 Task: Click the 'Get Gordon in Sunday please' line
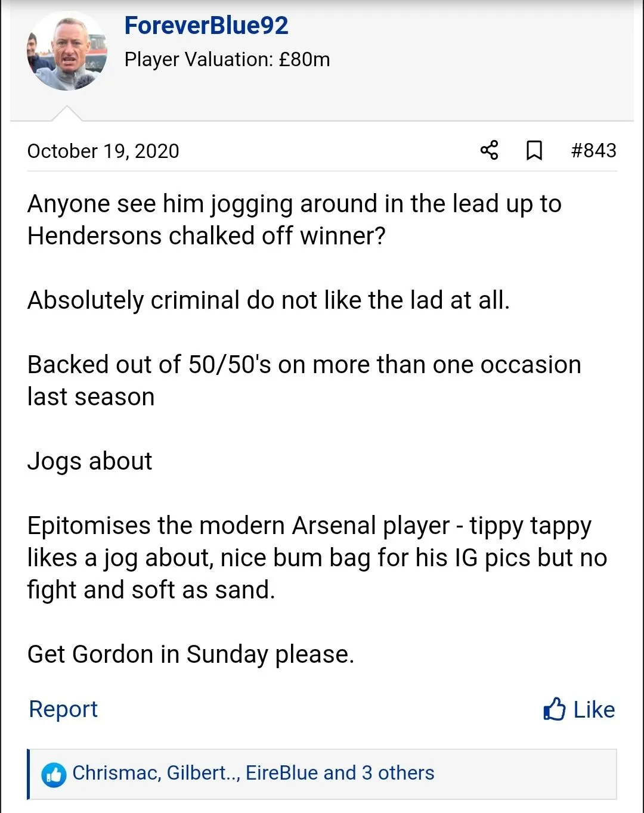[191, 654]
